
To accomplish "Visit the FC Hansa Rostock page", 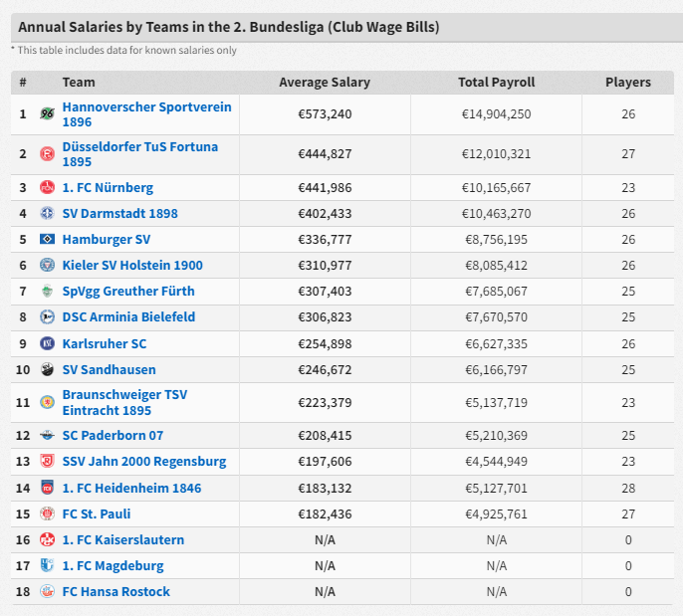I will pyautogui.click(x=115, y=592).
